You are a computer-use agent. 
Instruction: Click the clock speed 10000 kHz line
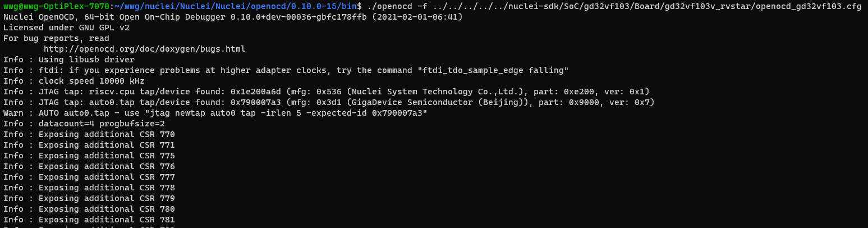coord(74,81)
